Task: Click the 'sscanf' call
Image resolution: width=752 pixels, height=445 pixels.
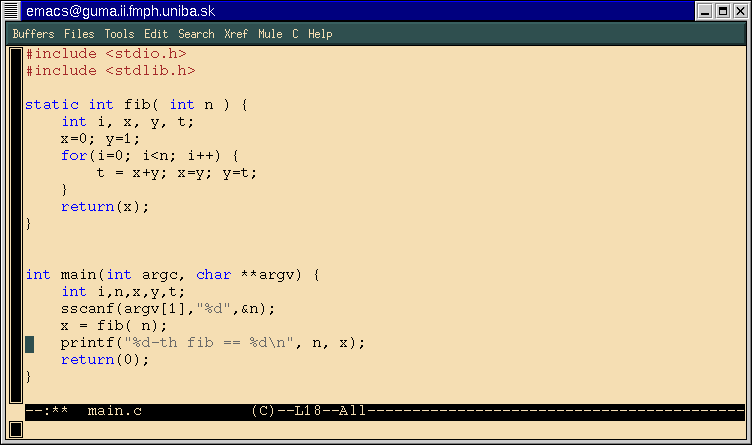Action: pyautogui.click(x=87, y=309)
